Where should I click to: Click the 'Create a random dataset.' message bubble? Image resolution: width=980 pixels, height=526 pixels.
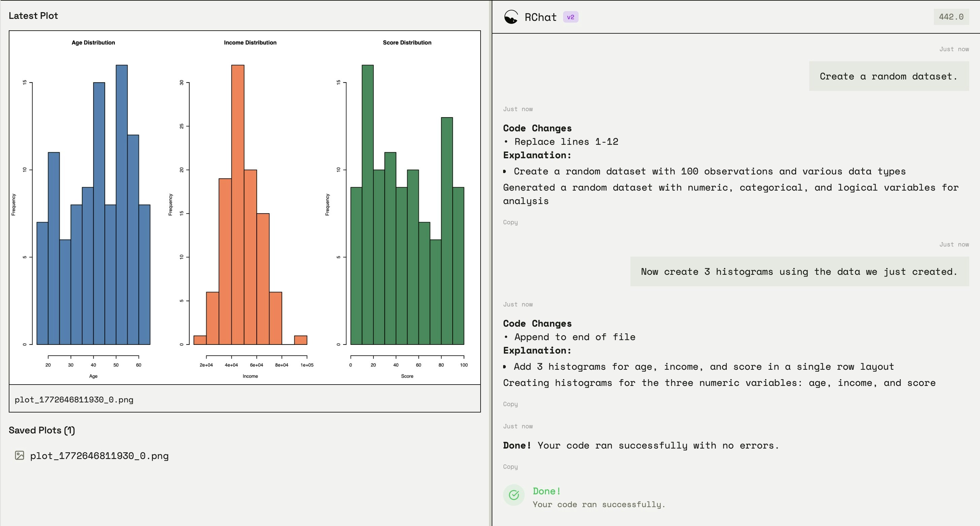pos(888,76)
